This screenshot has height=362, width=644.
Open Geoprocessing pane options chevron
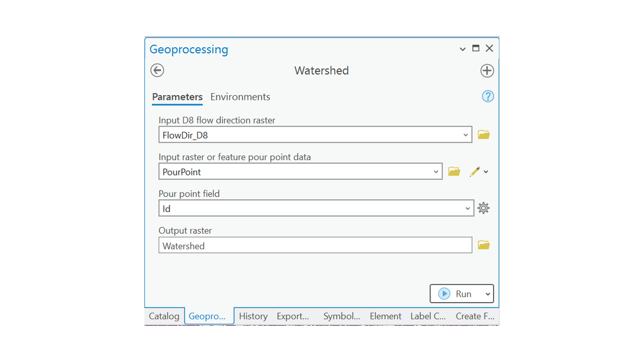point(462,49)
